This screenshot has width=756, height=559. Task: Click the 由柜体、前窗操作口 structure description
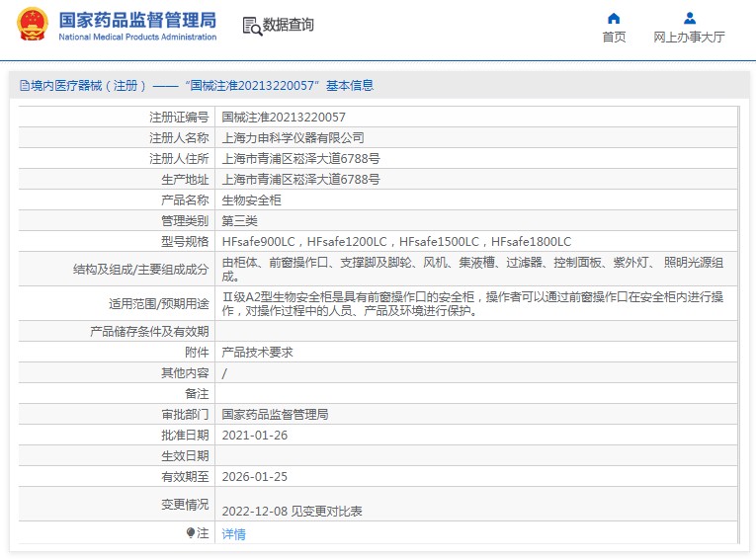(472, 269)
